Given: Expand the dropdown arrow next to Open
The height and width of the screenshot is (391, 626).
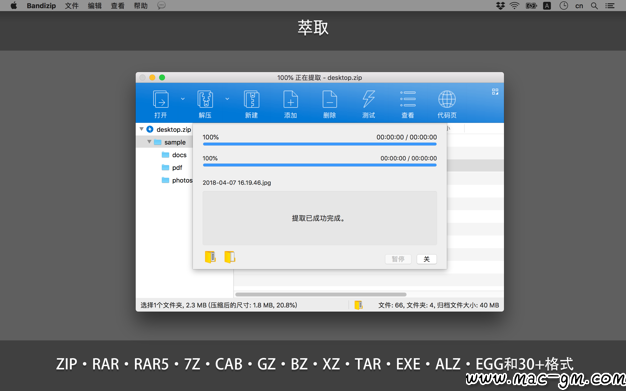Looking at the screenshot, I should click(x=183, y=99).
